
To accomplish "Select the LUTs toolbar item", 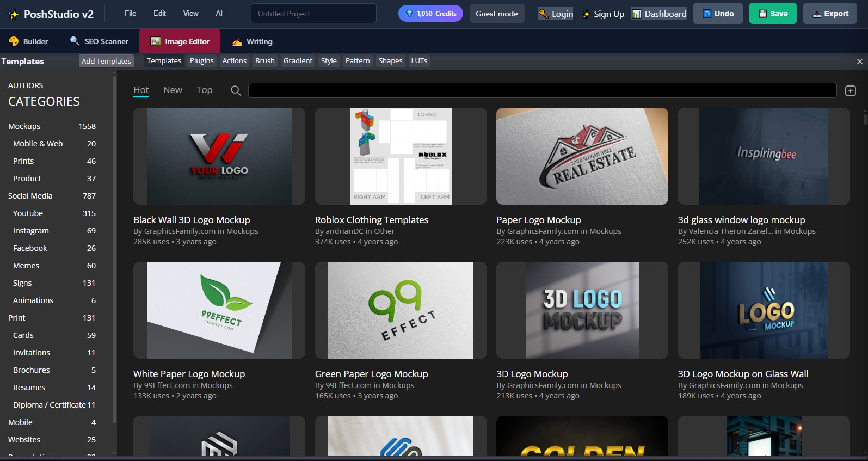I will point(419,61).
